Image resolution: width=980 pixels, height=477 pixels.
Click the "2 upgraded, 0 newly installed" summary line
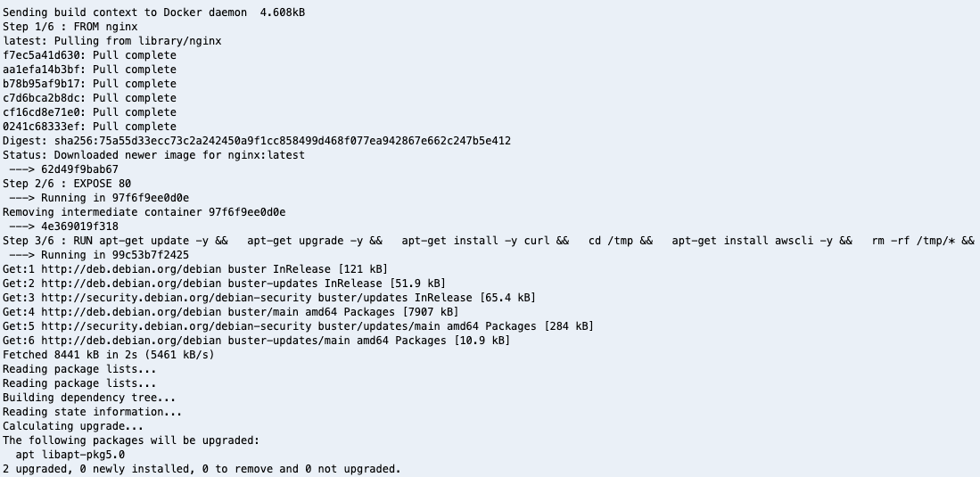coord(202,469)
